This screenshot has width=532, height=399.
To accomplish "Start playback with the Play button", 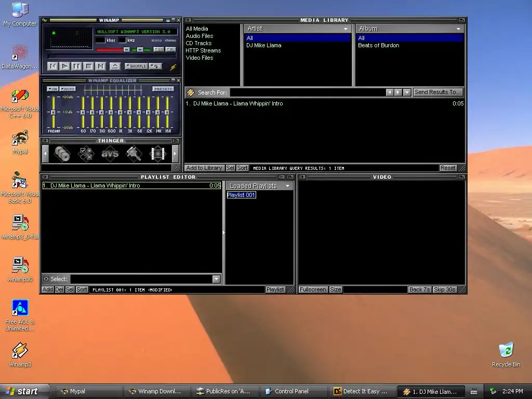I will click(65, 66).
